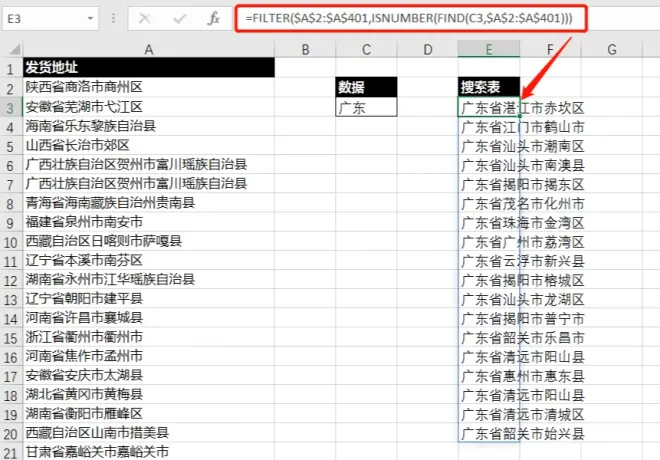Screen dimensions: 660x460
Task: Click the 数据 header cell
Action: (366, 87)
